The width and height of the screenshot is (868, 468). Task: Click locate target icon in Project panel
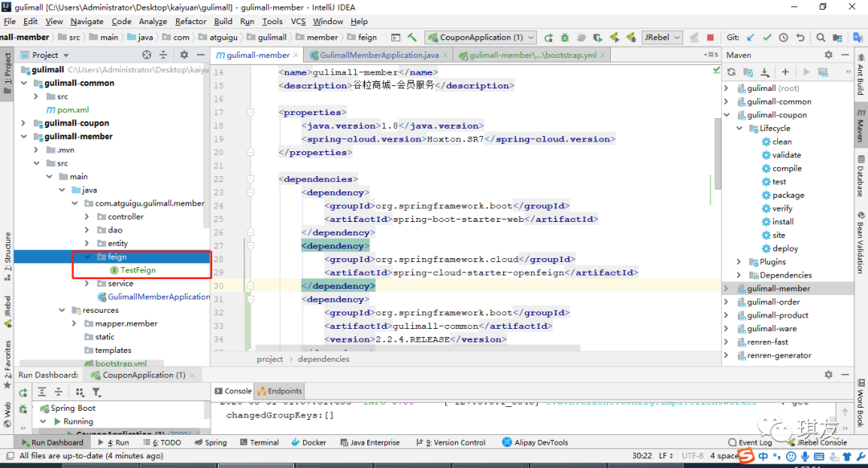(x=146, y=55)
